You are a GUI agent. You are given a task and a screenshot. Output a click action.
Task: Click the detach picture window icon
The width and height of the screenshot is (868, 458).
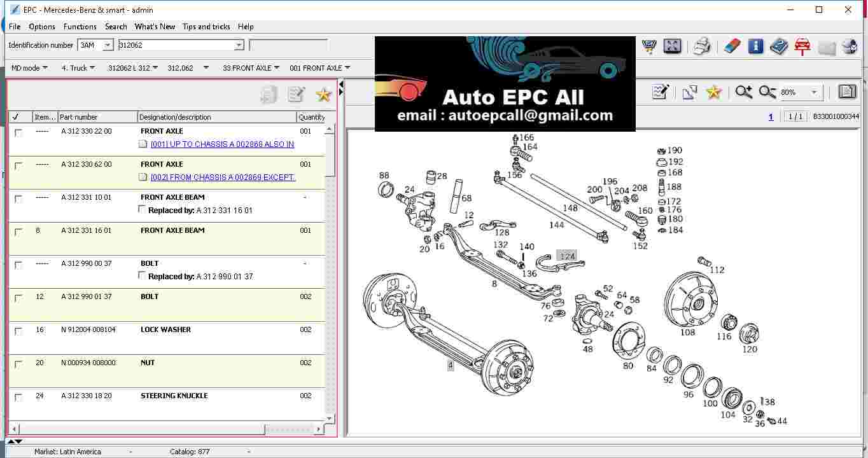(x=690, y=92)
